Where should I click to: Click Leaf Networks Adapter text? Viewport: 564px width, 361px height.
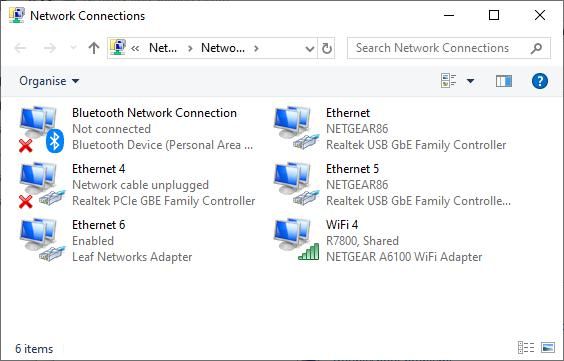[x=132, y=257]
